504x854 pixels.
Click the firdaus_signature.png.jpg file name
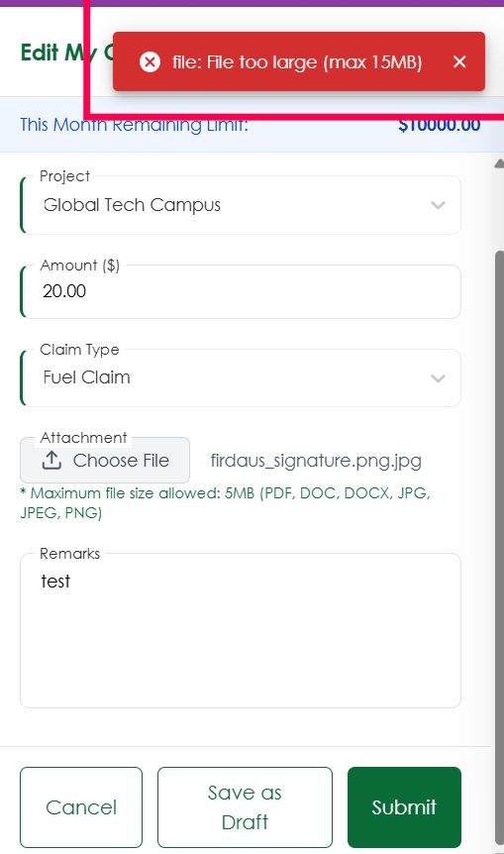[x=316, y=461]
